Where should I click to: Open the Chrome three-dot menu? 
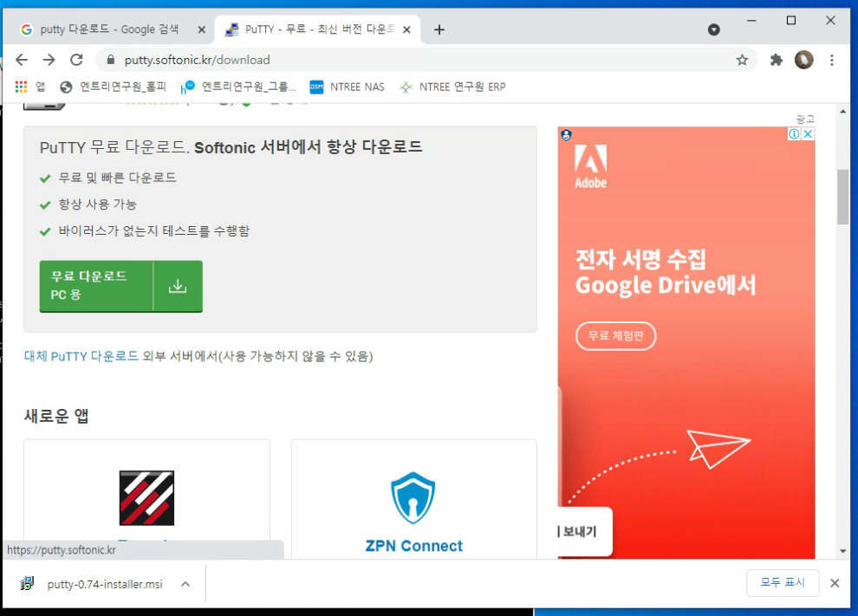pyautogui.click(x=832, y=60)
